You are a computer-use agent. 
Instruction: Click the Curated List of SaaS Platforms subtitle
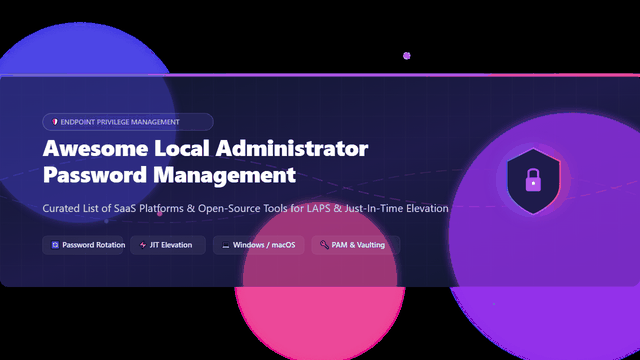coord(245,208)
